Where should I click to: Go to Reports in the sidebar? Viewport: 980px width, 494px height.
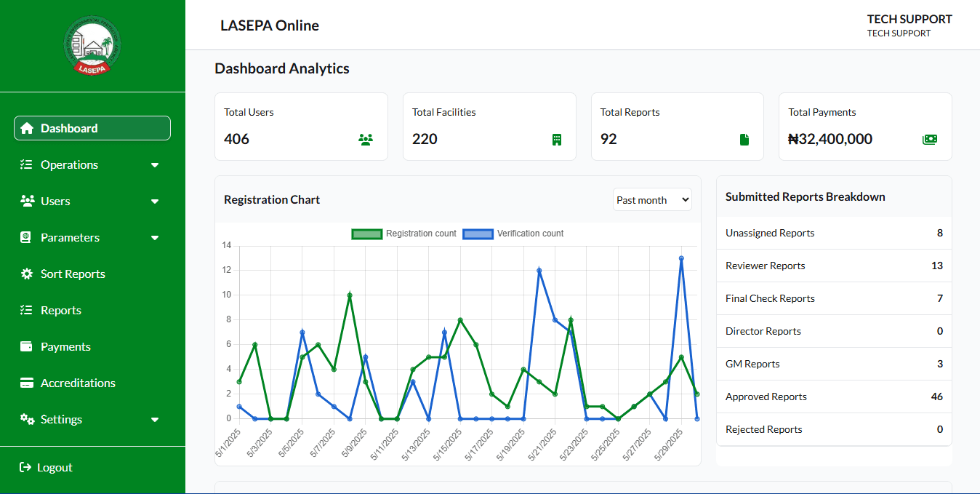coord(60,310)
